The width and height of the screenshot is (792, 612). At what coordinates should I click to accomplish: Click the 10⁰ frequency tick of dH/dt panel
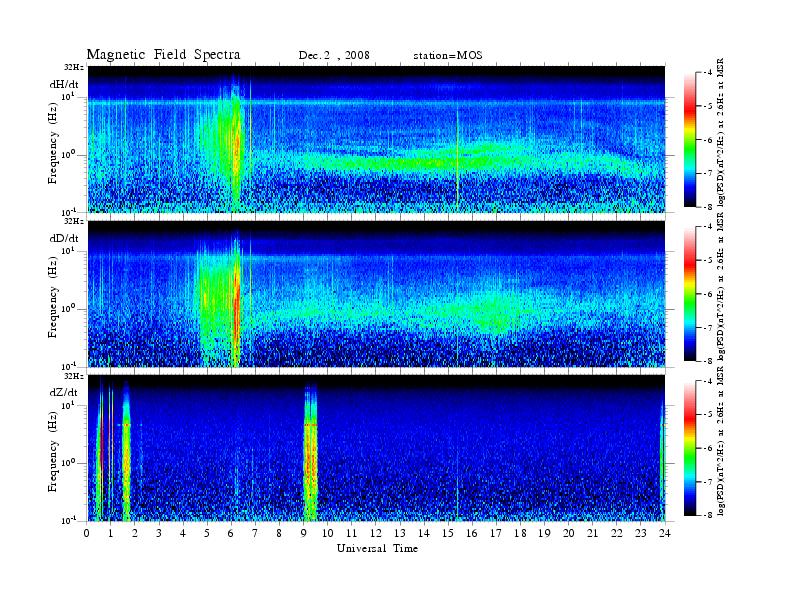pyautogui.click(x=68, y=155)
